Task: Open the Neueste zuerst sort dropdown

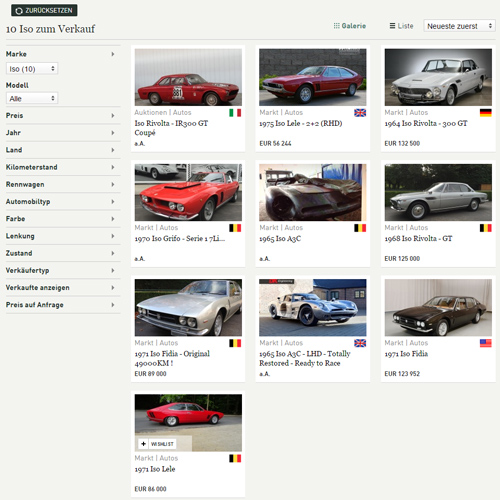Action: (459, 26)
